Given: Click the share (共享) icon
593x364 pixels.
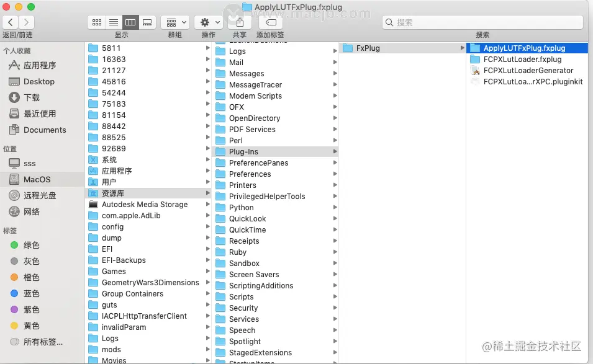Looking at the screenshot, I should point(240,22).
